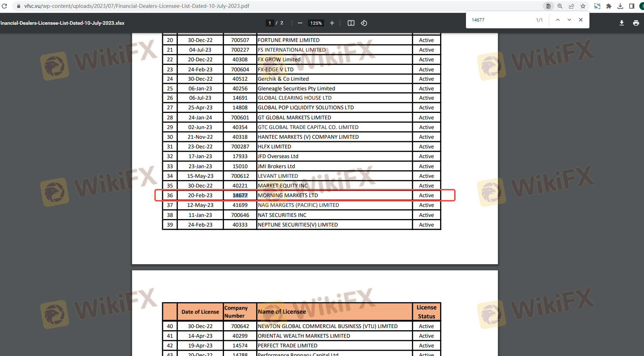
Task: Go to previous find result
Action: point(558,20)
